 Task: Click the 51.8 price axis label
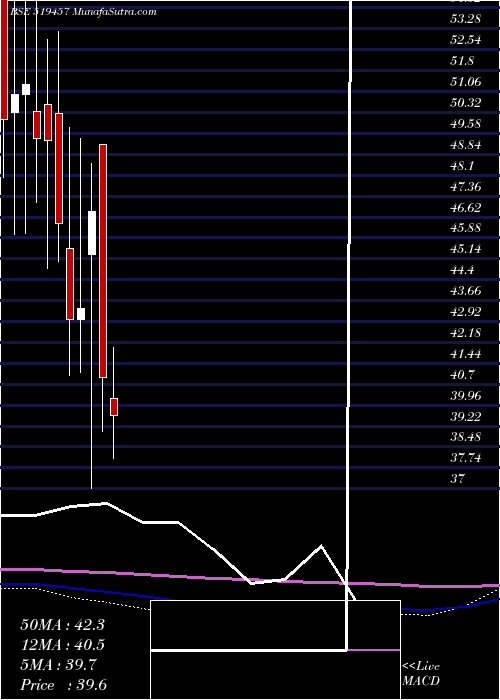462,61
